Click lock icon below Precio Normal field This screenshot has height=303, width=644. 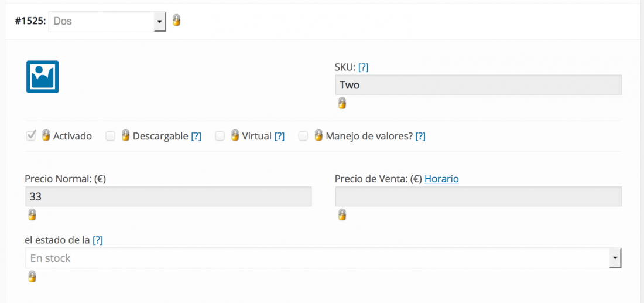pos(32,215)
